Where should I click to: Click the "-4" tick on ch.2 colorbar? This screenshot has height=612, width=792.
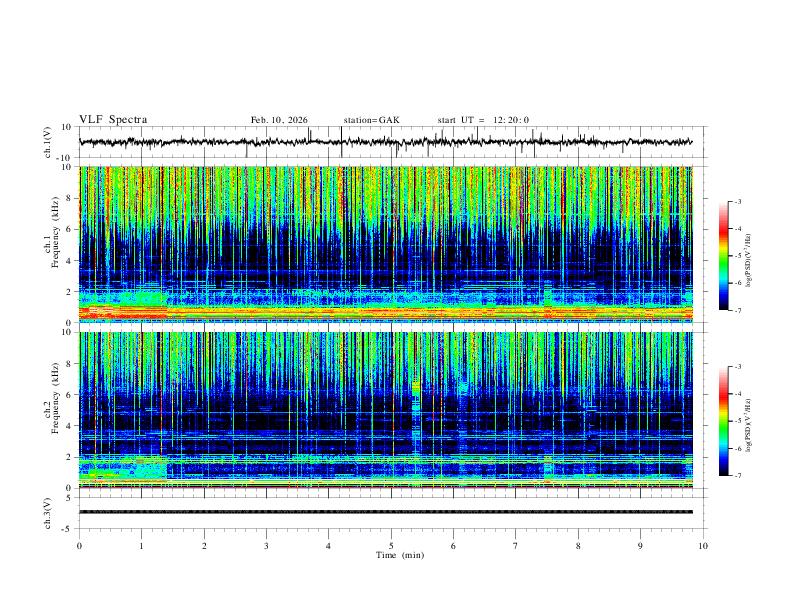[737, 394]
